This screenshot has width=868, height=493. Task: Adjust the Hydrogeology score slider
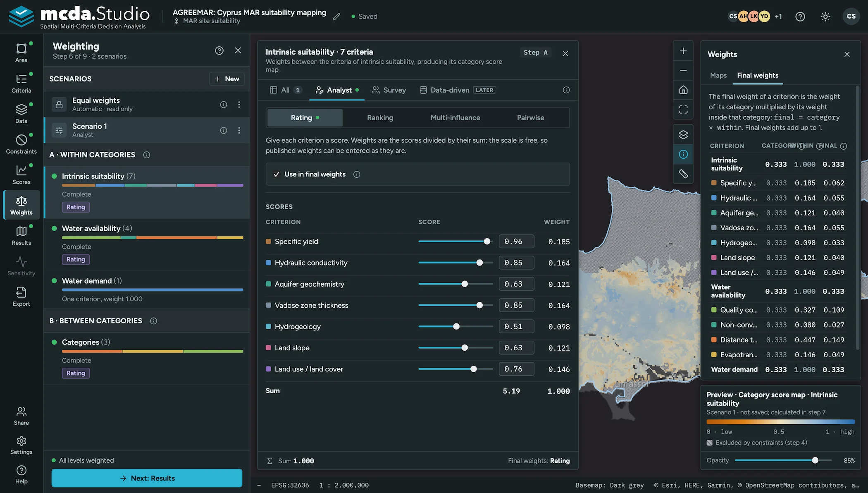(x=455, y=327)
